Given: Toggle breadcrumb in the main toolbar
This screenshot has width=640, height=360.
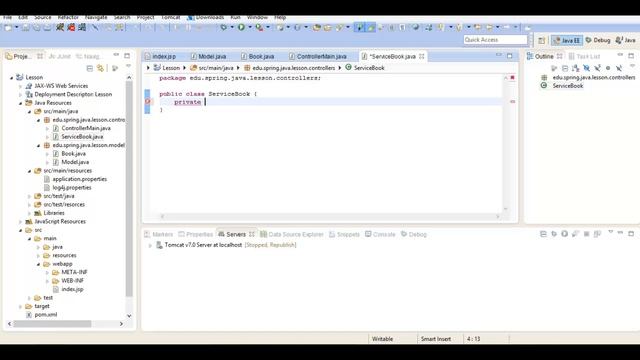Looking at the screenshot, I should click(x=359, y=27).
